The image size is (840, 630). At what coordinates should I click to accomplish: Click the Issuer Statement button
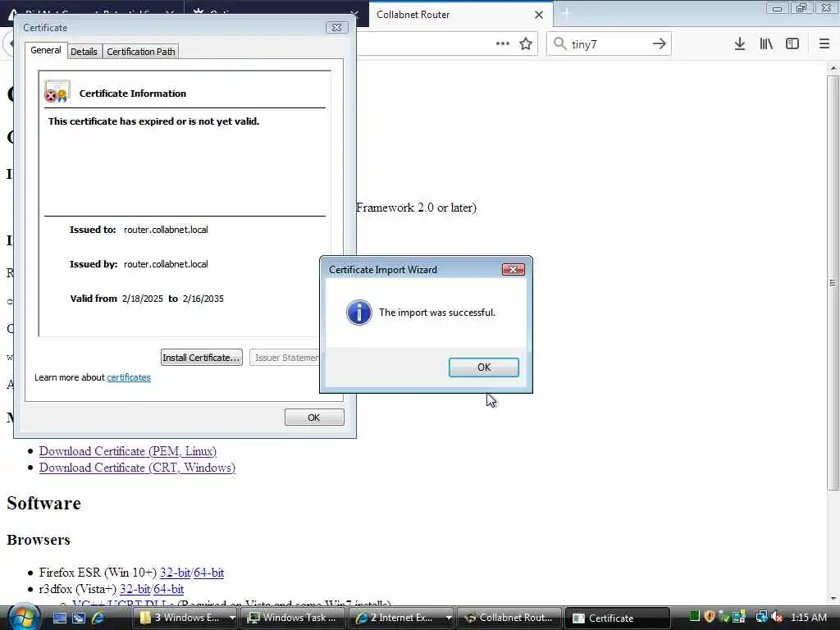tap(285, 358)
